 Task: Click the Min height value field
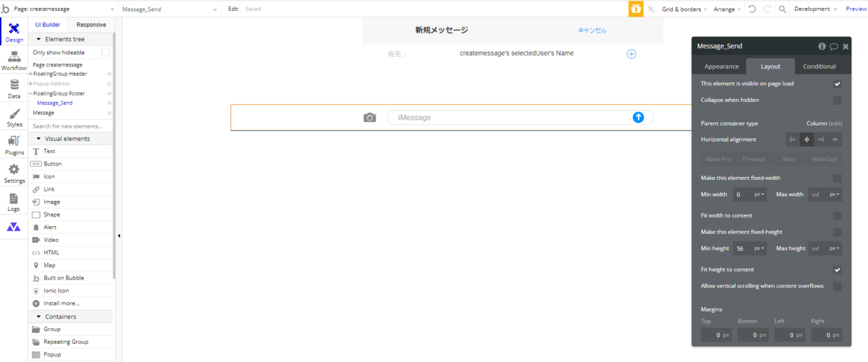(x=741, y=249)
